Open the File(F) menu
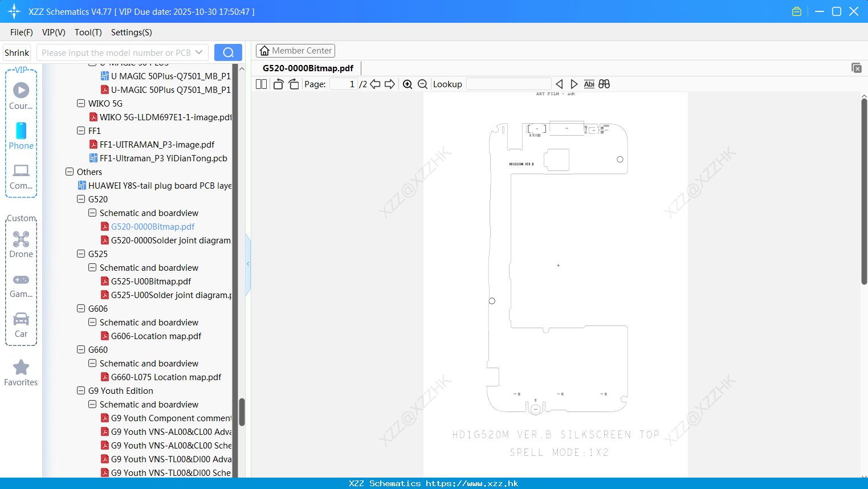868x489 pixels. pos(22,32)
